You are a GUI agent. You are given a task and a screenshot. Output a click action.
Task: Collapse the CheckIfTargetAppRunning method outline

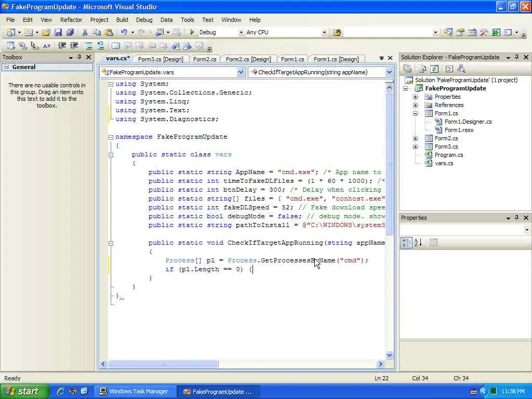click(111, 243)
